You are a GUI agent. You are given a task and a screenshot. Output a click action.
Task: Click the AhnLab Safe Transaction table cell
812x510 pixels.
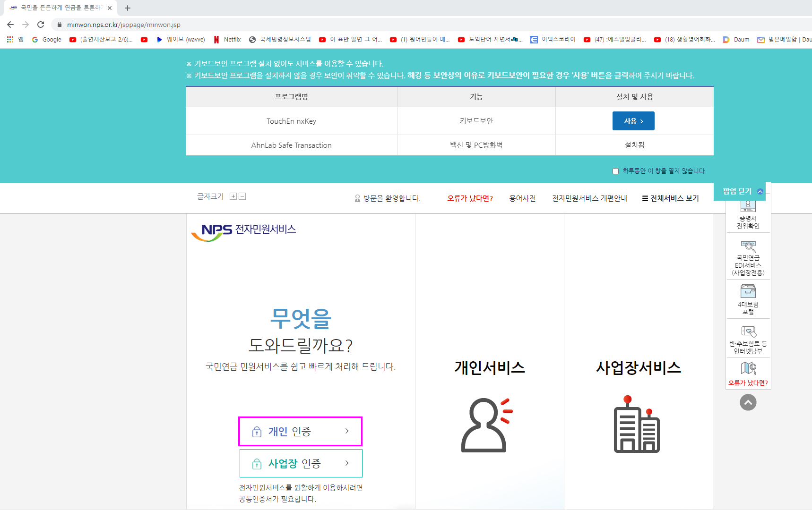pos(292,145)
